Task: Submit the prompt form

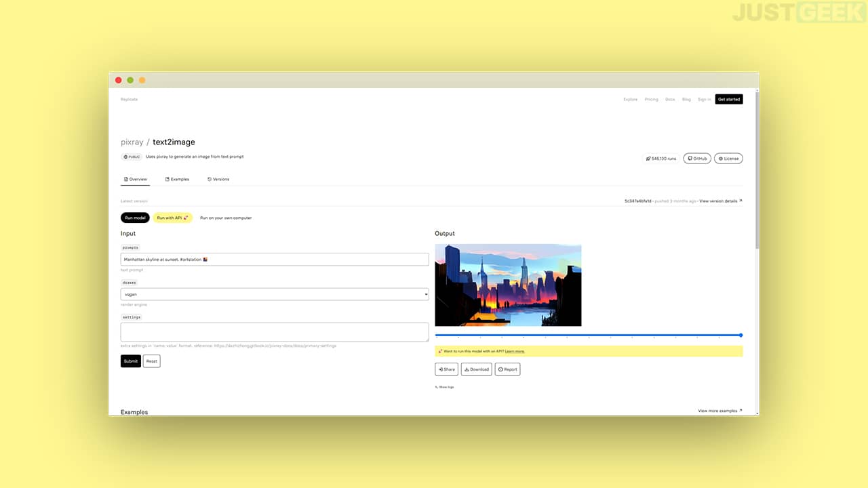Action: [131, 361]
